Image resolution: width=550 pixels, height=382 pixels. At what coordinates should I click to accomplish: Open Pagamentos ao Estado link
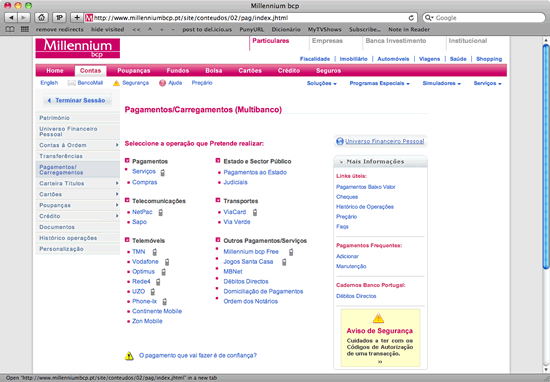coord(255,173)
